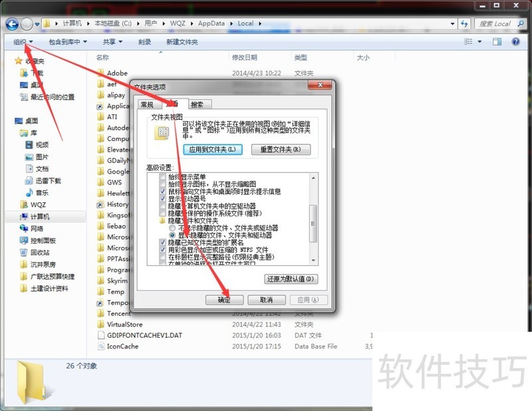This screenshot has height=411, width=532.
Task: Click inside the search box labeled 搜索 Local
Action: pyautogui.click(x=495, y=24)
